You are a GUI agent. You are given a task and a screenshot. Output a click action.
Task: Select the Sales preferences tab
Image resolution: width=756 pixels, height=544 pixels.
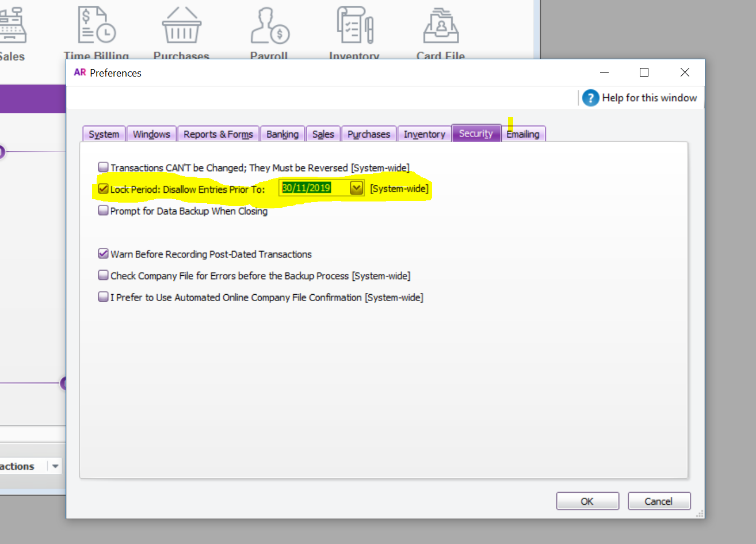point(323,134)
